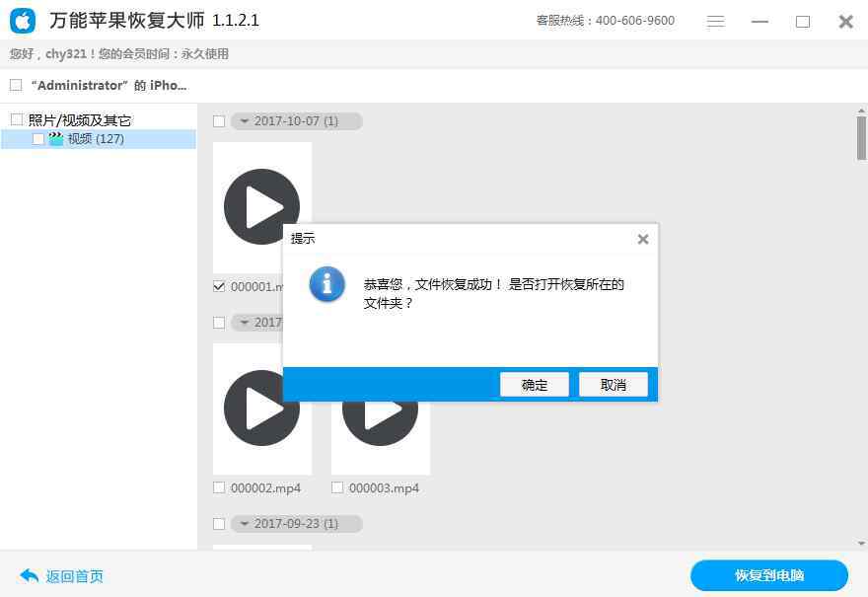Select the 2017-10-07 group checkbox
This screenshot has width=868, height=597.
pyautogui.click(x=219, y=121)
